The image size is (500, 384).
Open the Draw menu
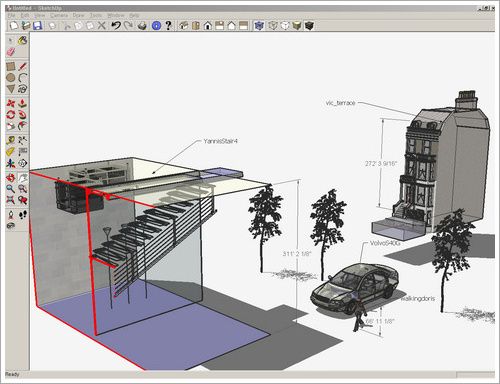[x=79, y=15]
